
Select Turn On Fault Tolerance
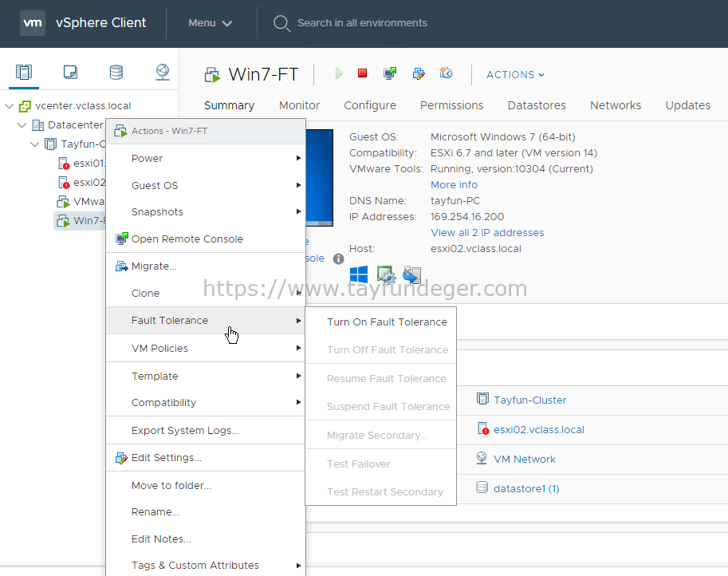click(380, 322)
